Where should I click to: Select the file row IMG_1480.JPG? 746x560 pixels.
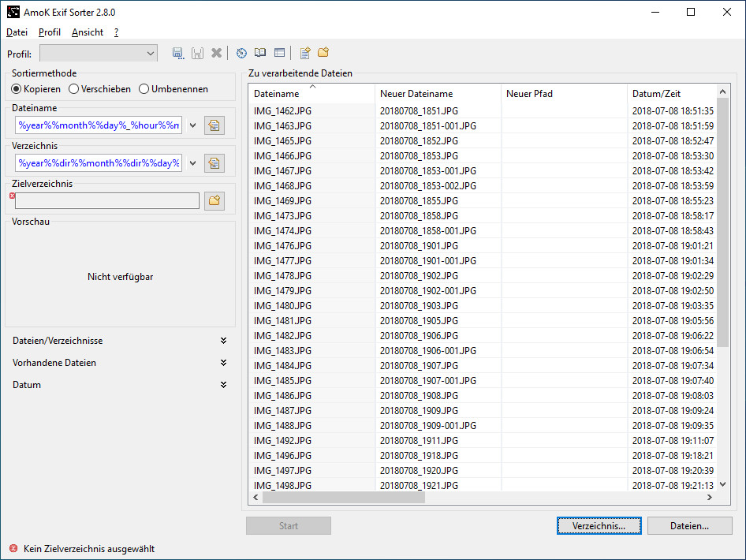483,306
